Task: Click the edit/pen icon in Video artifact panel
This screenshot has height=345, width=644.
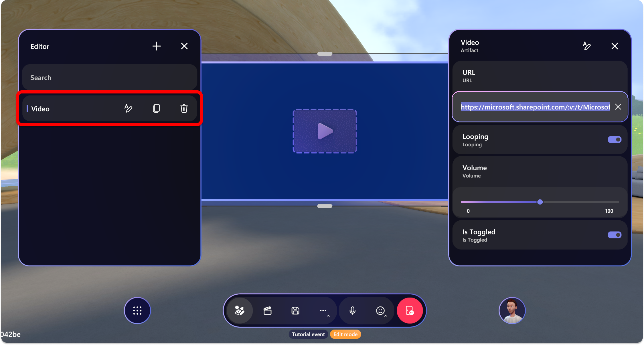Action: coord(587,46)
